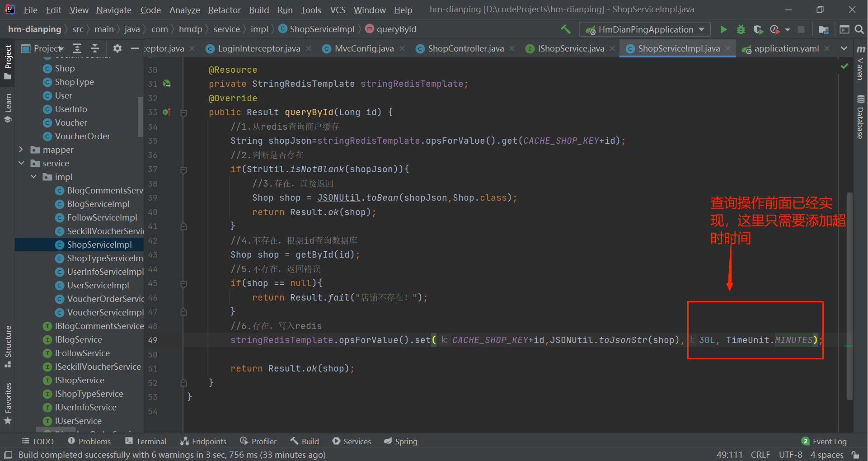Expand the mapper folder
The height and width of the screenshot is (461, 868).
pyautogui.click(x=21, y=149)
